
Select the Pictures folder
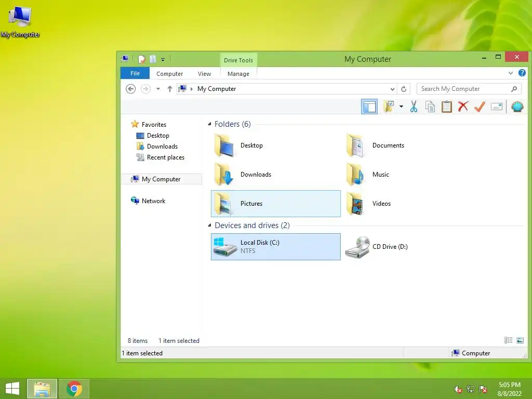(x=275, y=204)
